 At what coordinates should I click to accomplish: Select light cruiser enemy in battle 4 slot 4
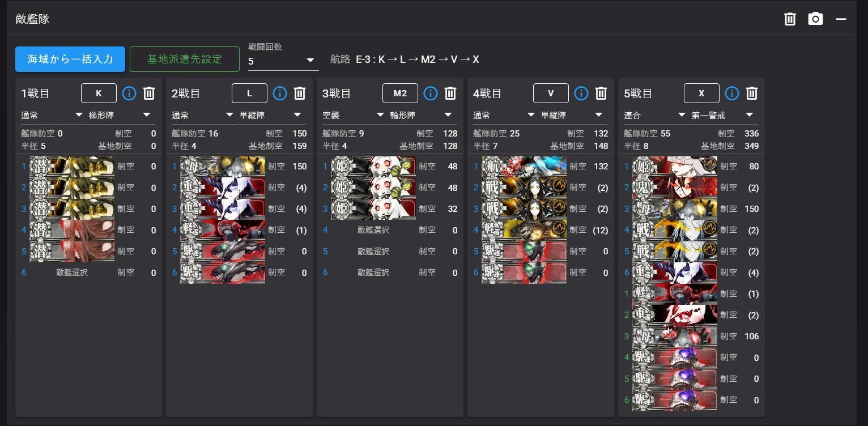[x=524, y=230]
